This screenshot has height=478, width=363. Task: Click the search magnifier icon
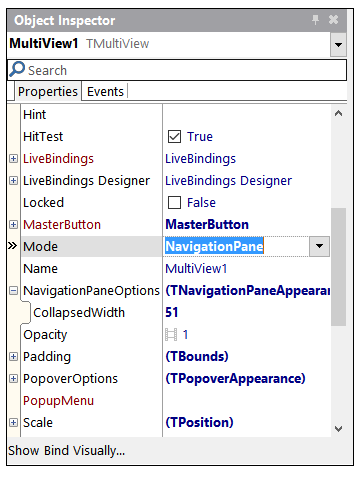point(17,69)
